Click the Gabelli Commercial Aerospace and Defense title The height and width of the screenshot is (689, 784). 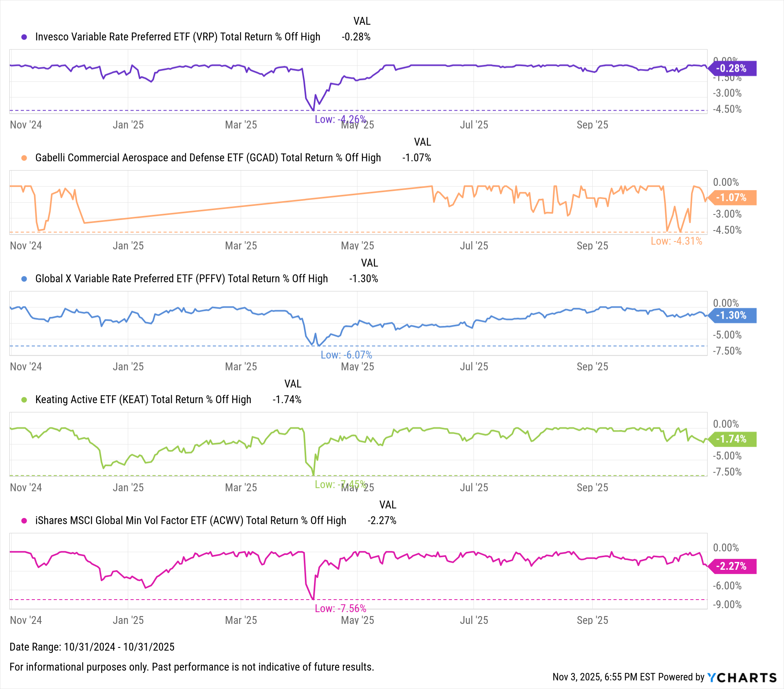click(x=208, y=158)
